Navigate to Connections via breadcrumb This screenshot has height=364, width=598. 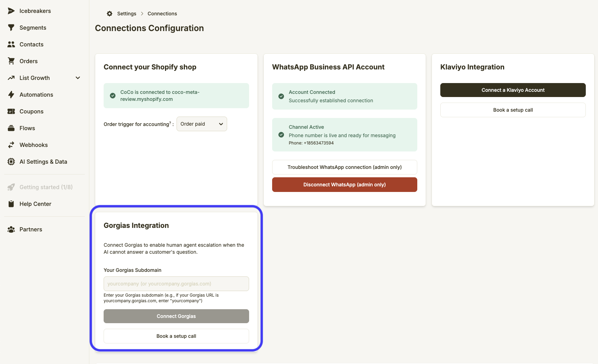[x=162, y=14]
